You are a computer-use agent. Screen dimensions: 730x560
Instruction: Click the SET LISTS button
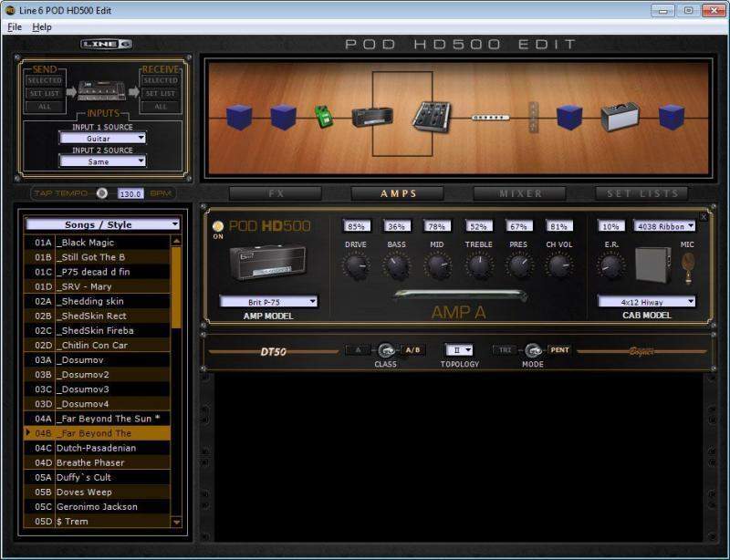click(641, 193)
